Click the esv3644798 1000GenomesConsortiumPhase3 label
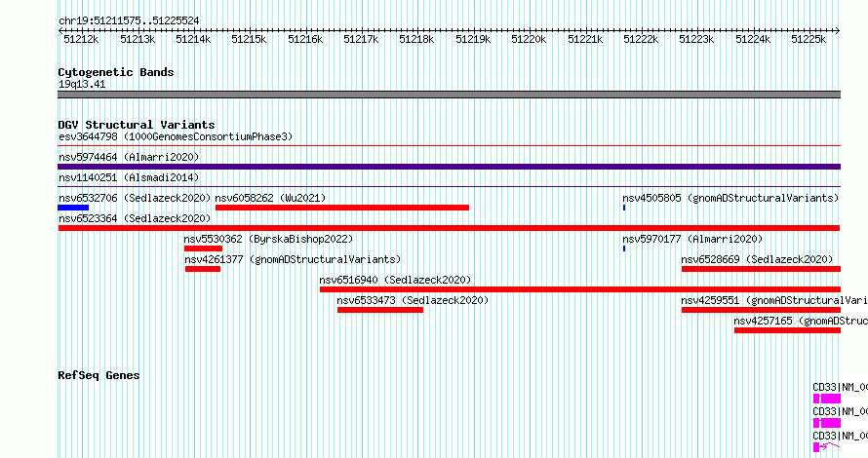Viewport: 868px width, 458px height. point(176,136)
